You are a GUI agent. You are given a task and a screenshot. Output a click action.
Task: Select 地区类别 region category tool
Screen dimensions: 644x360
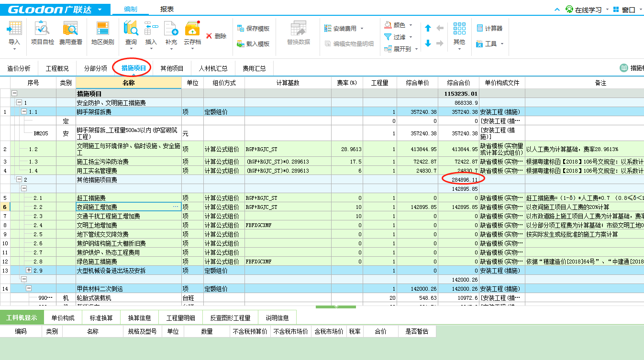[102, 33]
